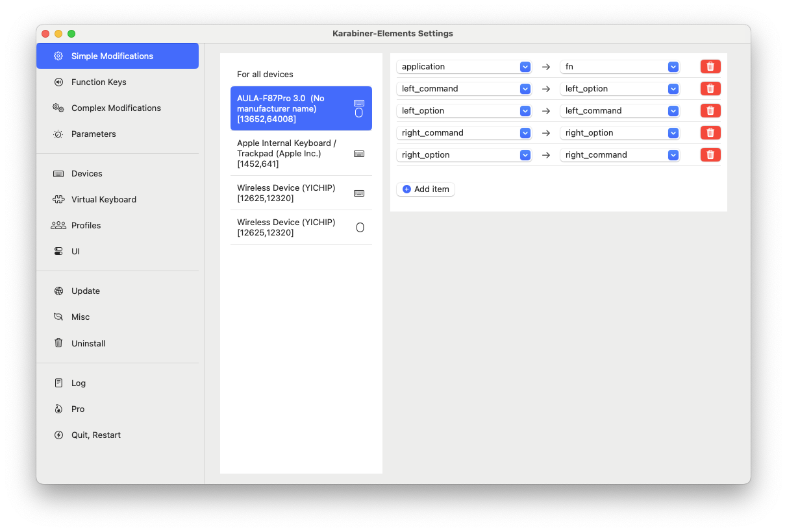Switch to the Devices section
The width and height of the screenshot is (787, 532).
point(118,174)
